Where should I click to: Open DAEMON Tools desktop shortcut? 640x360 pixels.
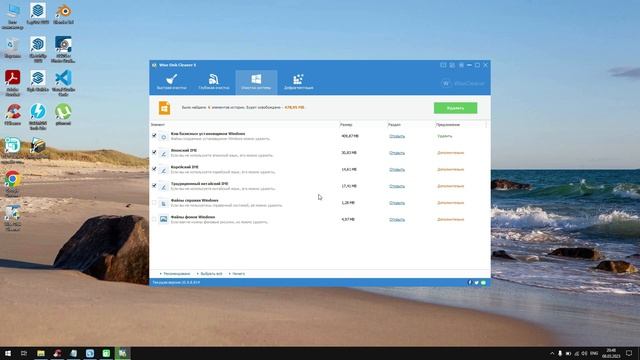pyautogui.click(x=38, y=117)
